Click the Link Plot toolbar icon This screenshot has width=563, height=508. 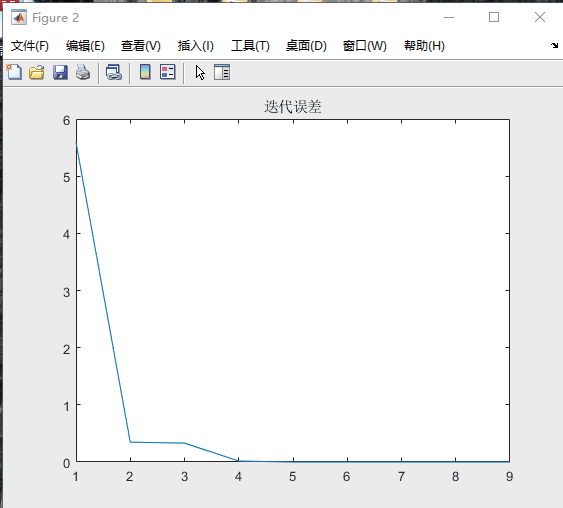point(114,72)
